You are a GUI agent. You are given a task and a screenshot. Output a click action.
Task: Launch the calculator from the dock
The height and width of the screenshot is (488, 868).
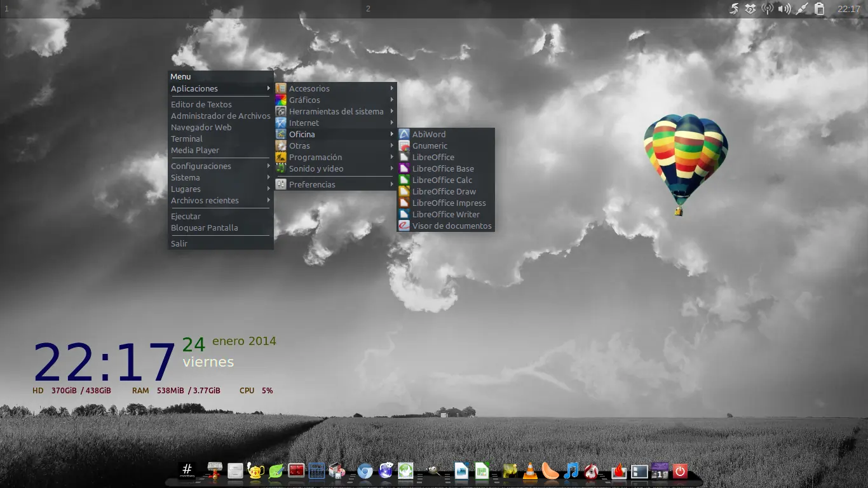[x=316, y=470]
